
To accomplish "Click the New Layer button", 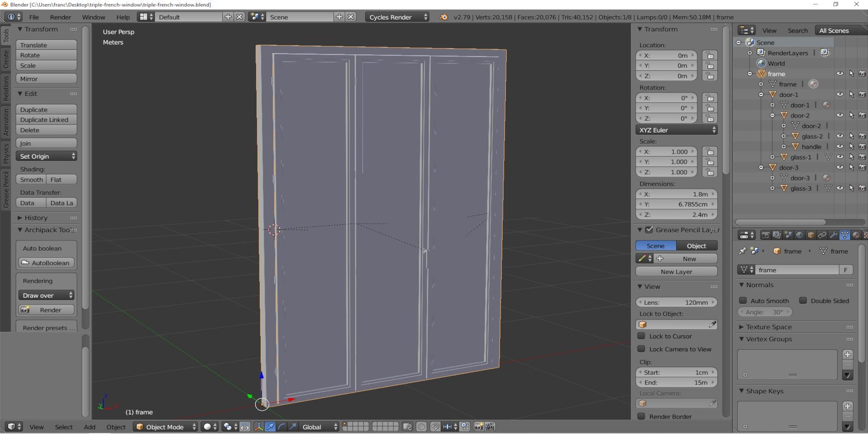I will 676,272.
